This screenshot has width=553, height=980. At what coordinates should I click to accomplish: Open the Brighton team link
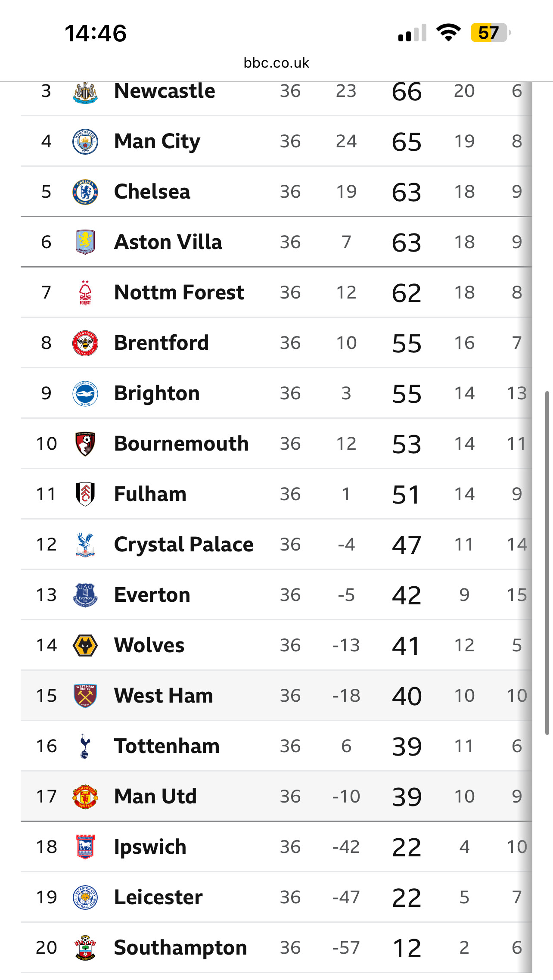tap(157, 393)
